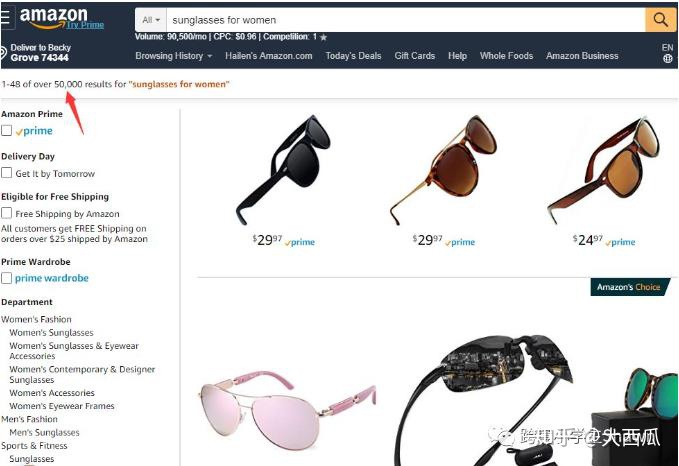Open the Today's Deals menu item
679x466 pixels.
pos(353,56)
